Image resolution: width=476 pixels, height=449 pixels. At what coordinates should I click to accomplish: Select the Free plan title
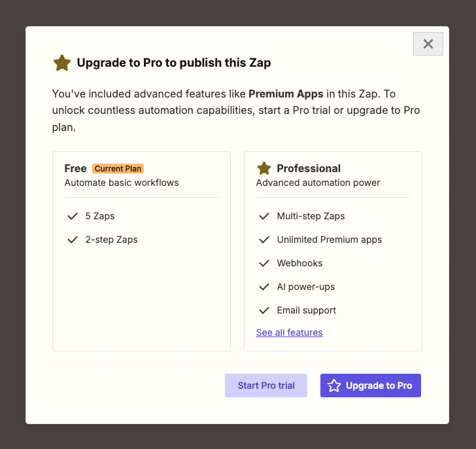pos(76,168)
